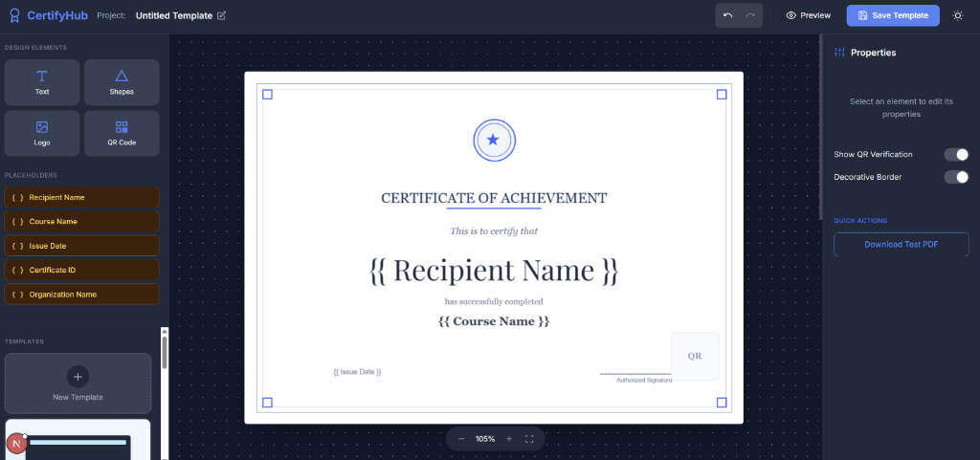This screenshot has width=980, height=460.
Task: Enter fullscreen canvas view
Action: pyautogui.click(x=529, y=439)
